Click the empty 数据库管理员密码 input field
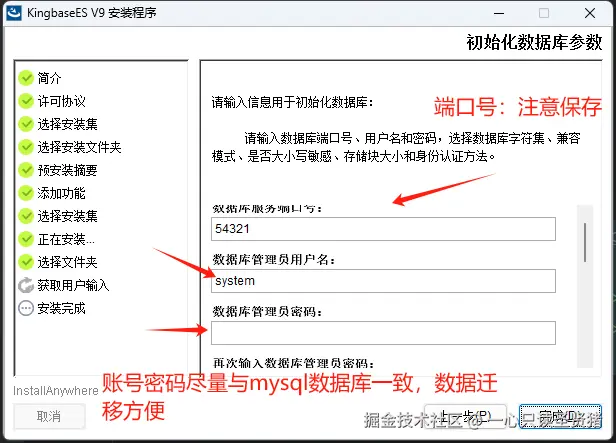 click(383, 333)
